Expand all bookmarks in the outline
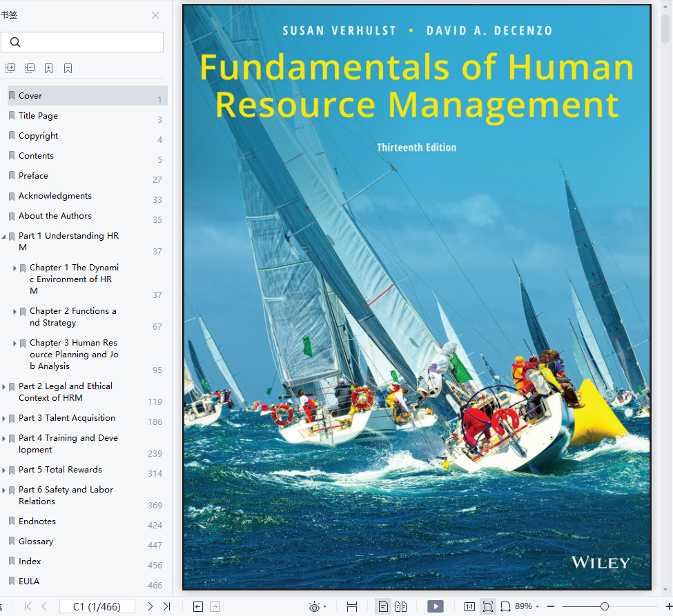 tap(10, 68)
